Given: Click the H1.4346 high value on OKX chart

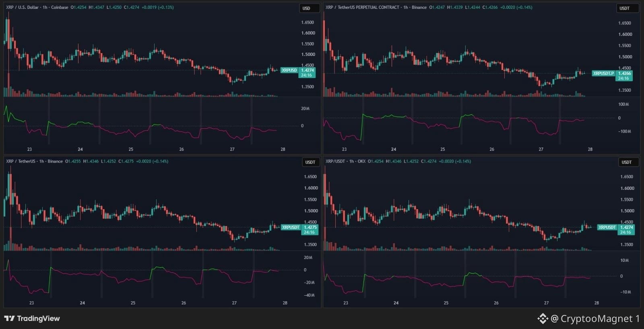Looking at the screenshot, I should (x=394, y=161).
